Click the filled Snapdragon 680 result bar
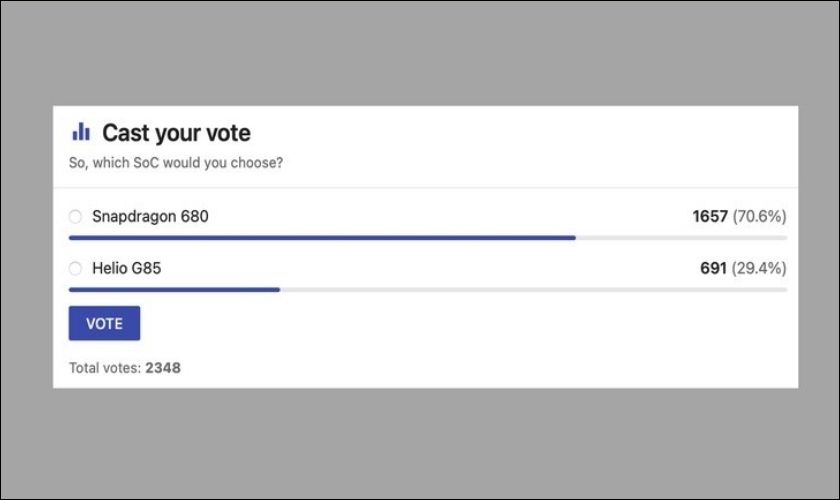Viewport: 840px width, 500px height. point(322,238)
